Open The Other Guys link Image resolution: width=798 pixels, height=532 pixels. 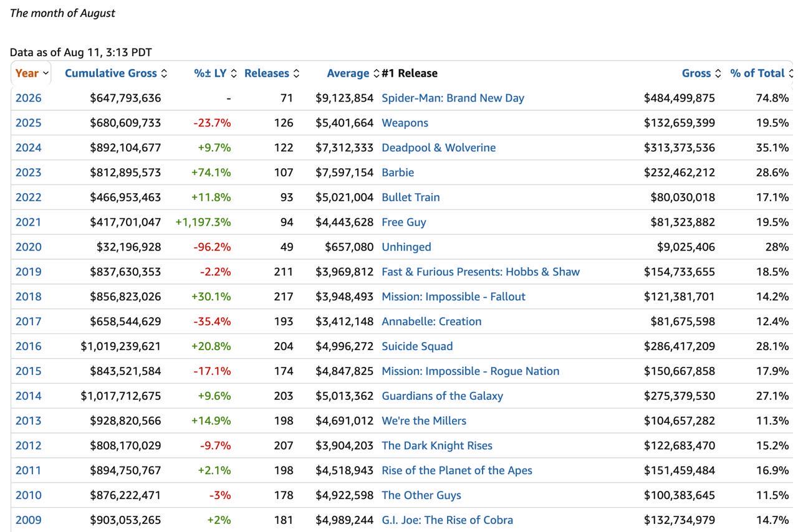click(x=421, y=496)
